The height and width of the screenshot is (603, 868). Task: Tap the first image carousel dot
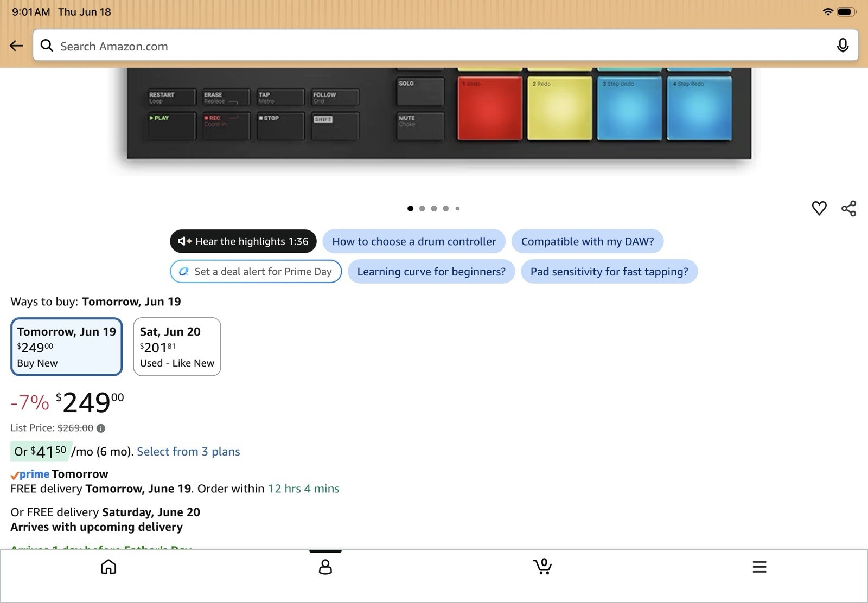point(410,208)
